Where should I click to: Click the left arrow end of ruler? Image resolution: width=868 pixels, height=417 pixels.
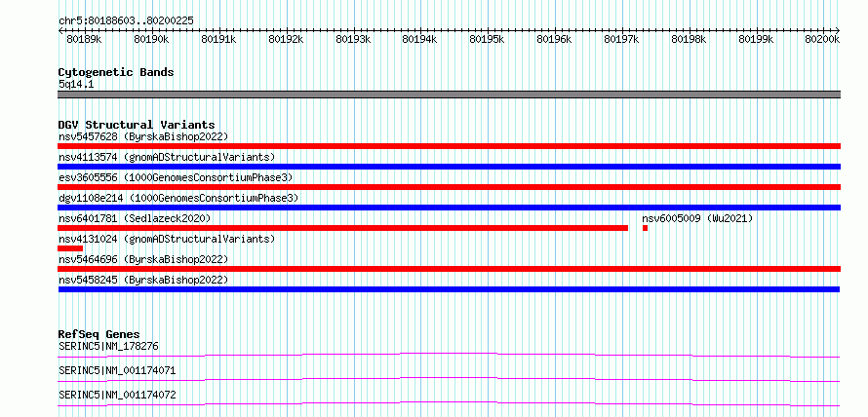[x=60, y=30]
